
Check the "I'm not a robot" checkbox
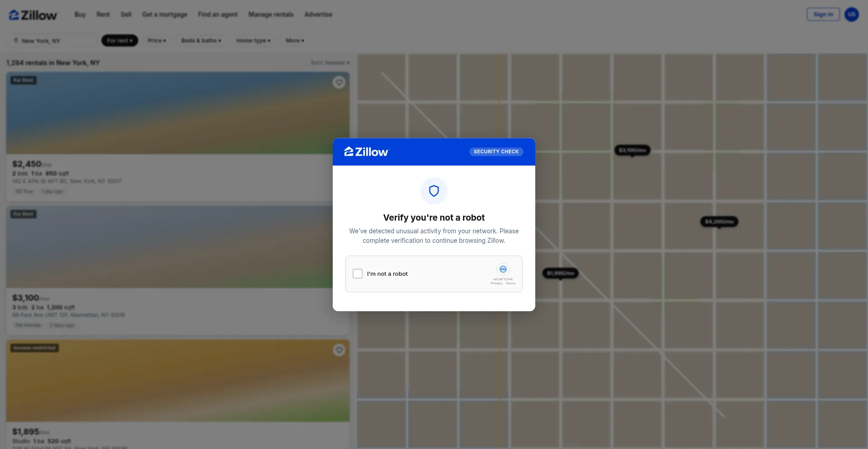358,274
